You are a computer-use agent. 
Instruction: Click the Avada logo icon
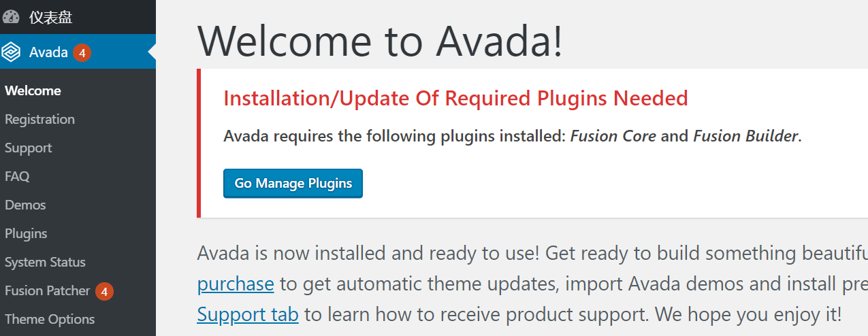coord(12,52)
